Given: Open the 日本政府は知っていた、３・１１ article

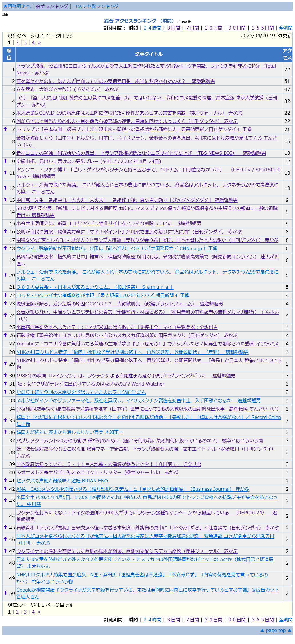Looking at the screenshot, I should pos(109,464).
